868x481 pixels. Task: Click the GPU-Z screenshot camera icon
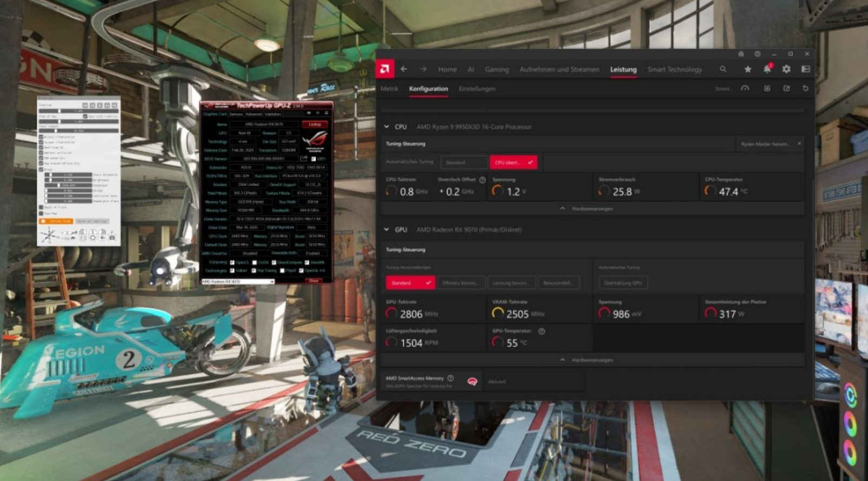coord(309,113)
